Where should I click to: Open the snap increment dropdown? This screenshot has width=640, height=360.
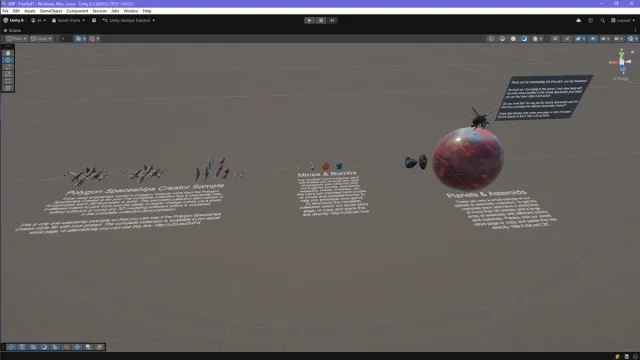(94, 39)
